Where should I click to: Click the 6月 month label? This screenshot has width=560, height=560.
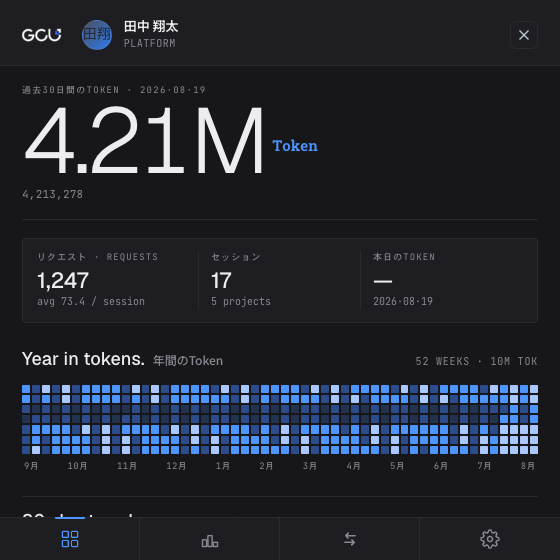(x=440, y=466)
